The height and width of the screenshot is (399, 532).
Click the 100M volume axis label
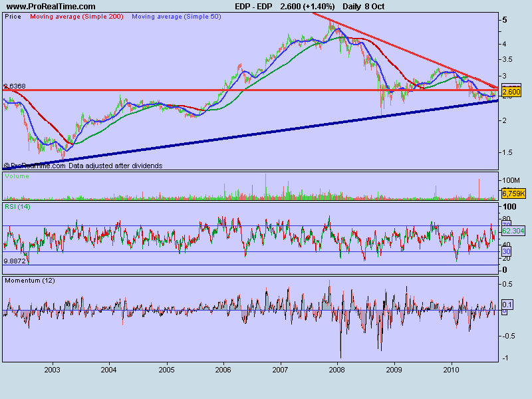(x=511, y=180)
